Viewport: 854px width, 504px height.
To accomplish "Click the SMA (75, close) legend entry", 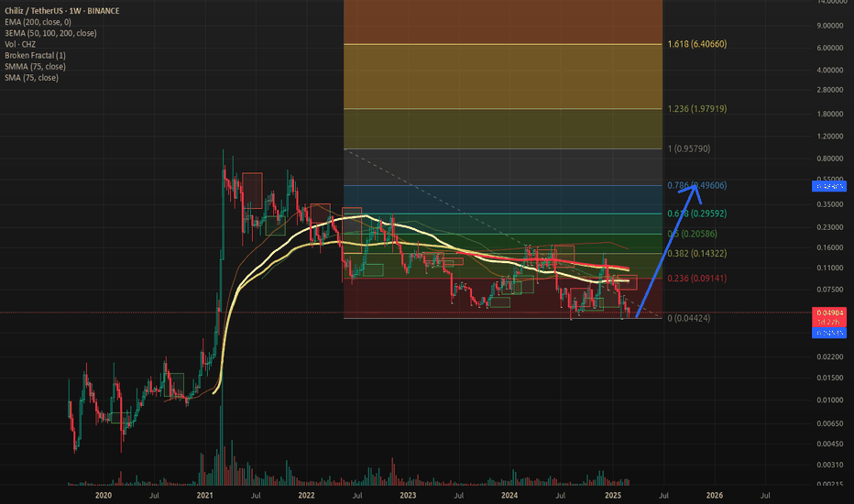I will (x=31, y=78).
